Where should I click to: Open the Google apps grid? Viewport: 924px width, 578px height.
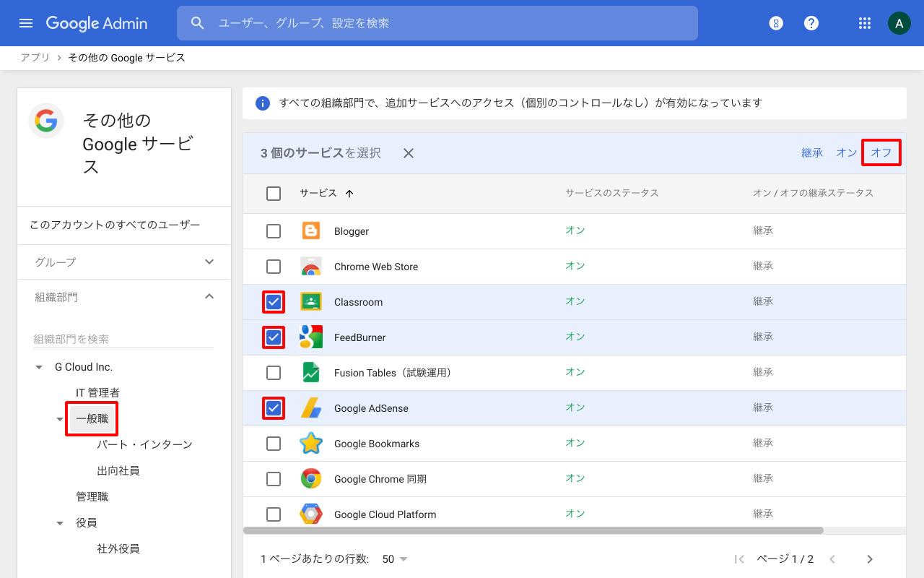tap(865, 23)
